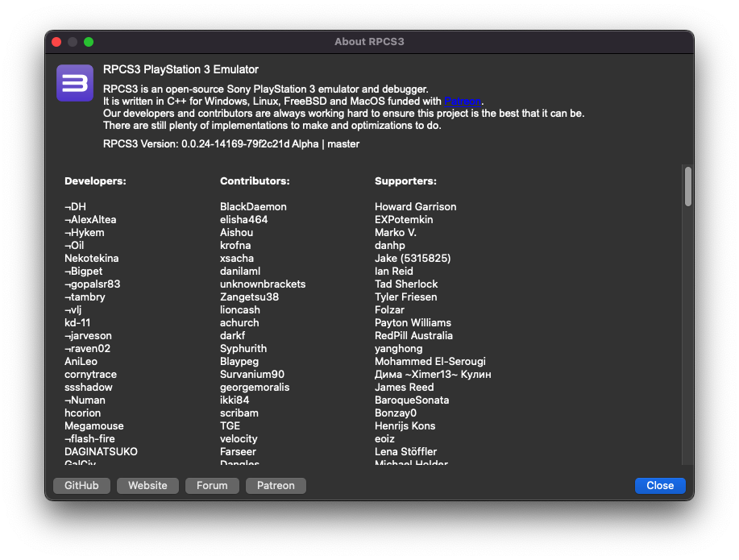This screenshot has width=739, height=560.
Task: Click the blue Close button
Action: point(660,486)
